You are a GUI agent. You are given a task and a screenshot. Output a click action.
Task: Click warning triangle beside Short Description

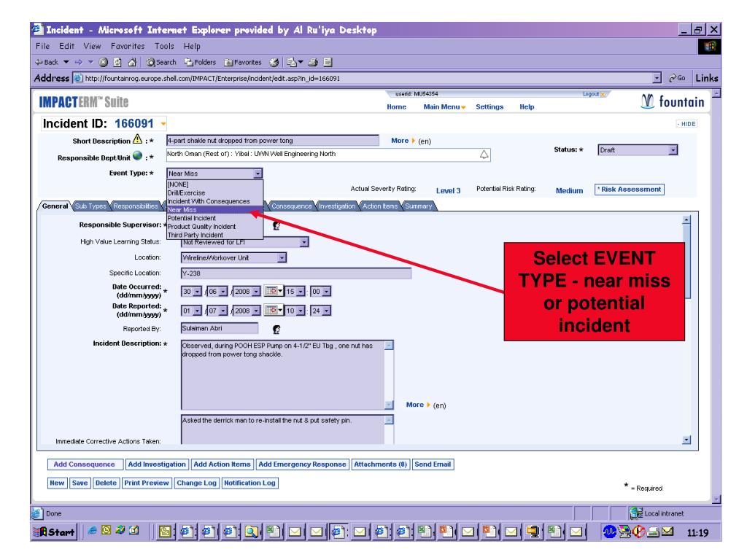click(x=138, y=139)
